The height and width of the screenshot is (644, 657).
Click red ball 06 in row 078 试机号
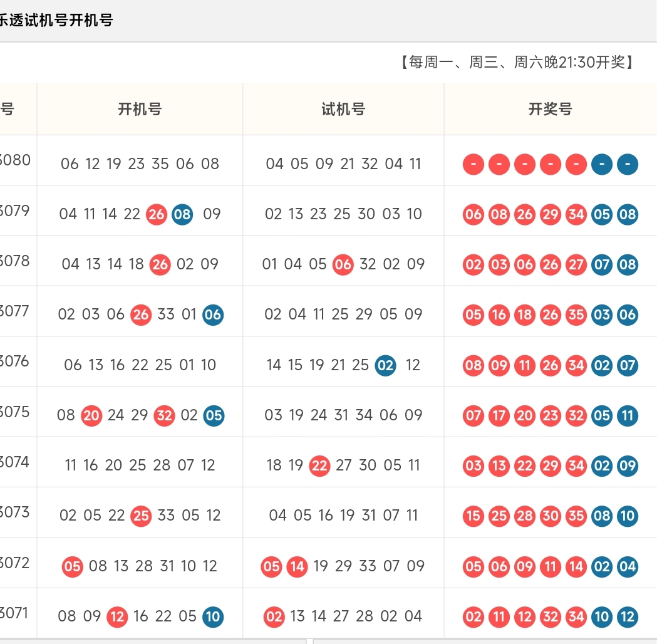point(343,264)
